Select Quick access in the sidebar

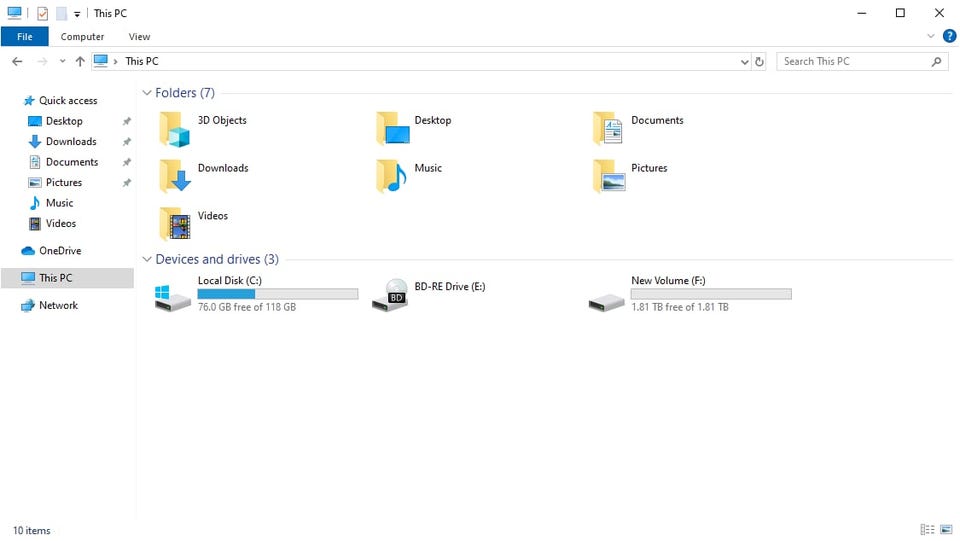click(68, 100)
